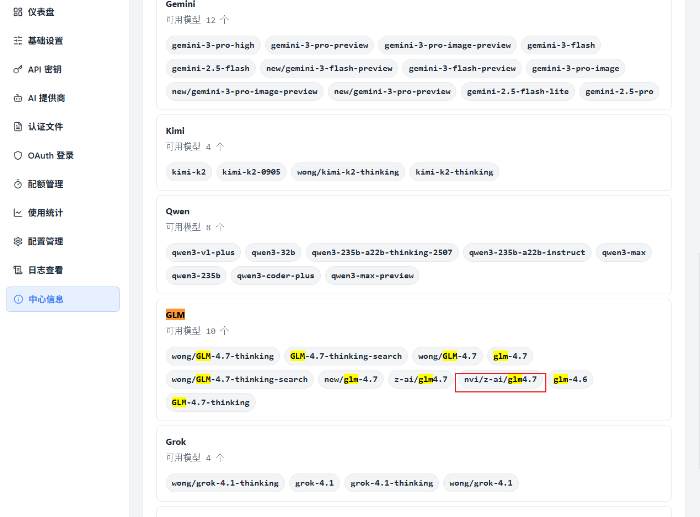Click the gear icon for 配置管理
Viewport: 700px width, 517px height.
click(18, 241)
